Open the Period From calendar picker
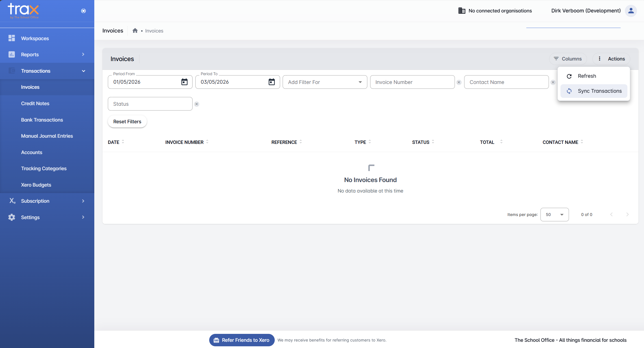The image size is (644, 348). (184, 82)
